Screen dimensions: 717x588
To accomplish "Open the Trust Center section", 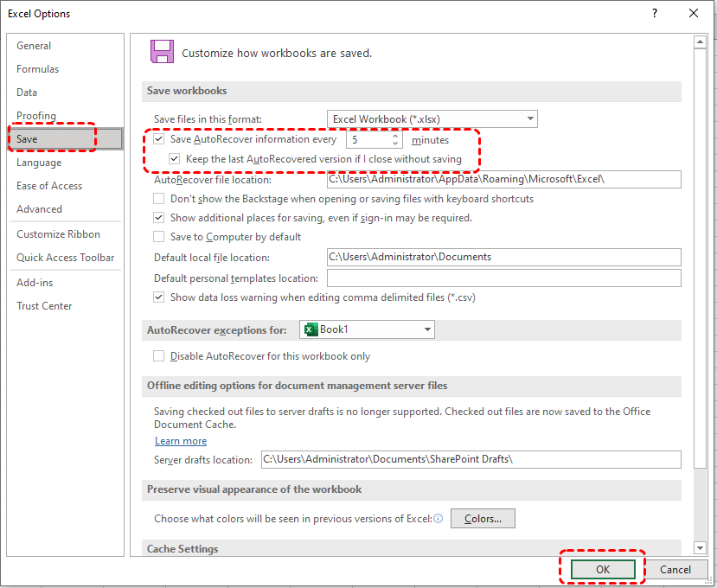I will tap(44, 306).
